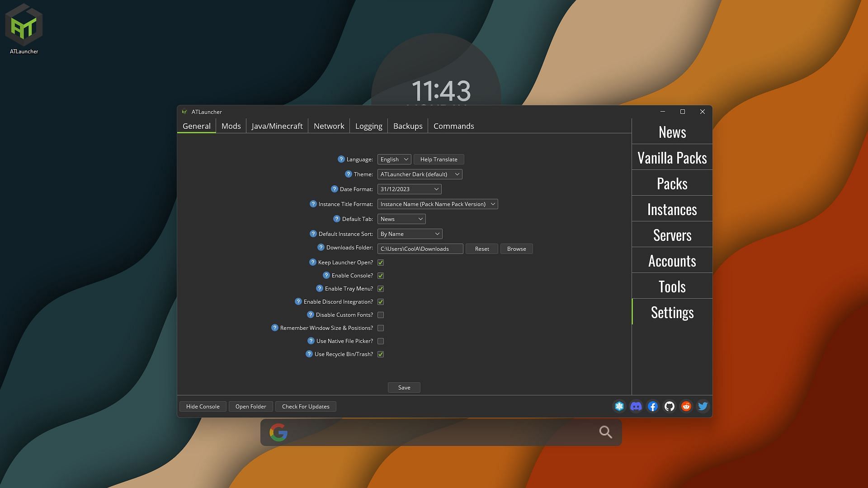This screenshot has height=488, width=868.
Task: Open the Twitter link icon
Action: tap(703, 407)
